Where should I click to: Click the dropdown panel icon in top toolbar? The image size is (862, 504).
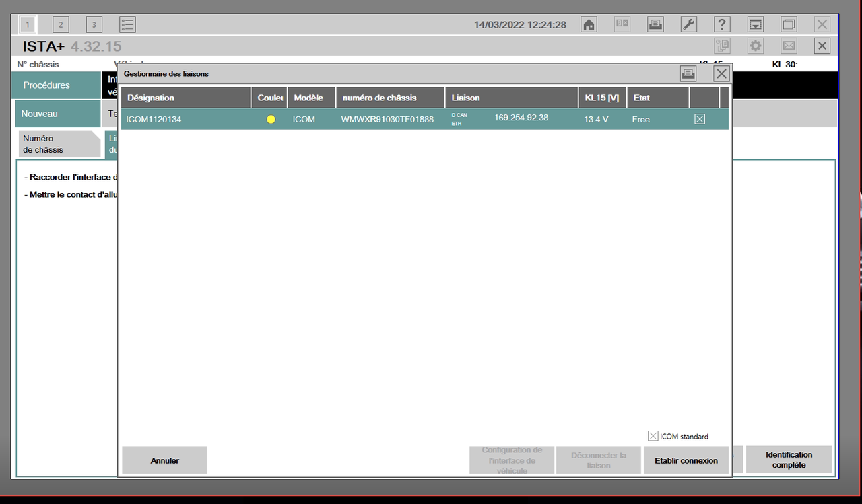tap(756, 24)
